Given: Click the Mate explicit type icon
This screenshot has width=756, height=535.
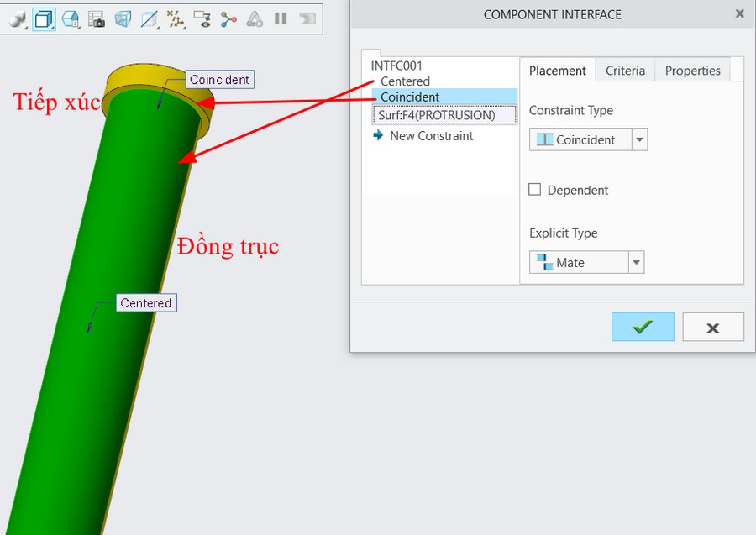Looking at the screenshot, I should [544, 262].
